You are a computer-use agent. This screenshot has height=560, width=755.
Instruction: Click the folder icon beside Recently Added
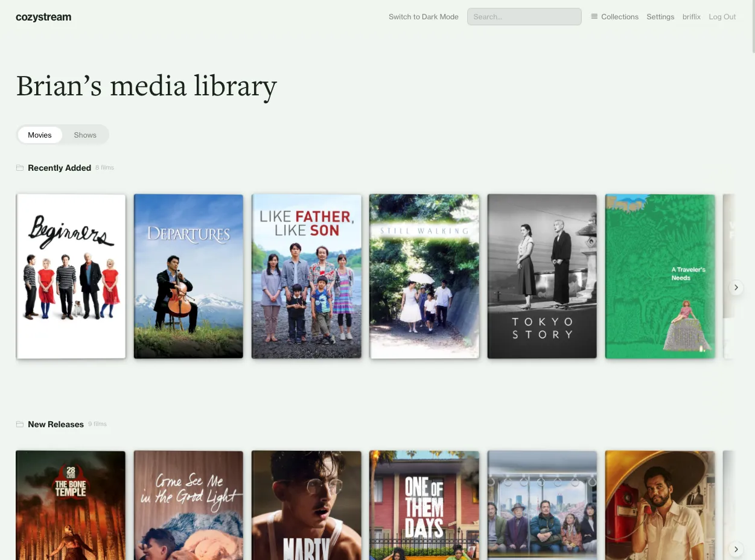(20, 168)
